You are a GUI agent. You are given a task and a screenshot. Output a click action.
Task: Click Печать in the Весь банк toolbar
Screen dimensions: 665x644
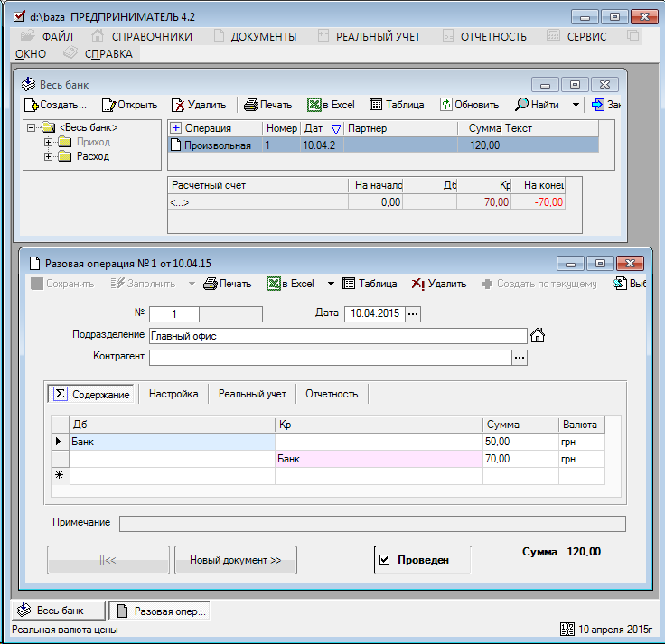(267, 105)
